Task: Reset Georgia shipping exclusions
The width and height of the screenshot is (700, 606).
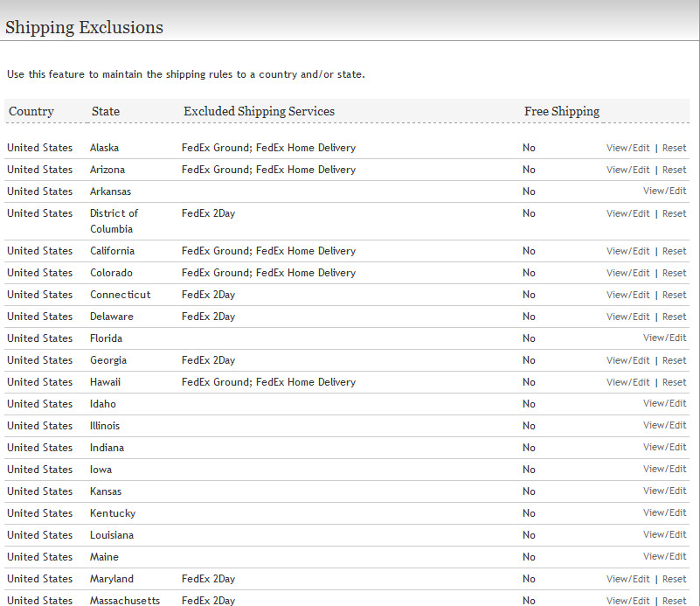Action: coord(674,360)
